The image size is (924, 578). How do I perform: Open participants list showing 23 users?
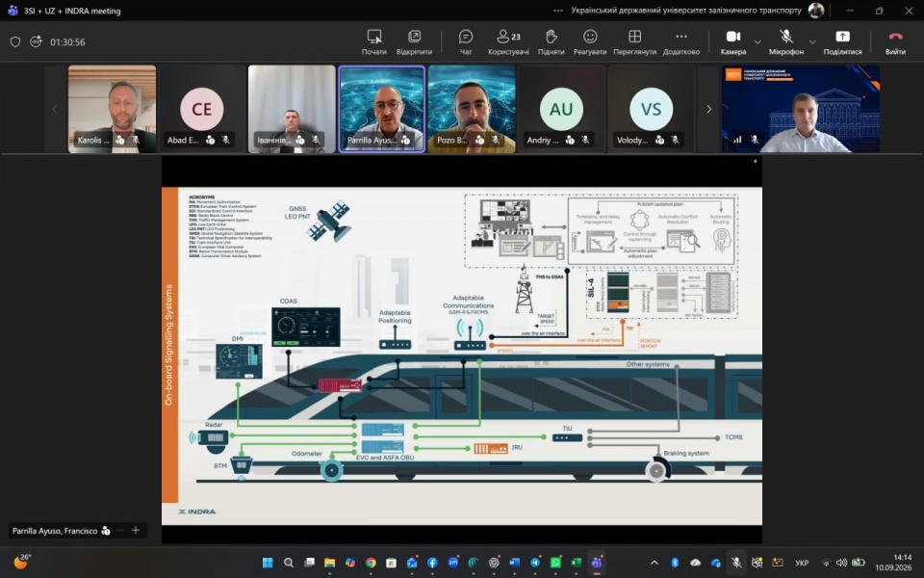(x=508, y=41)
